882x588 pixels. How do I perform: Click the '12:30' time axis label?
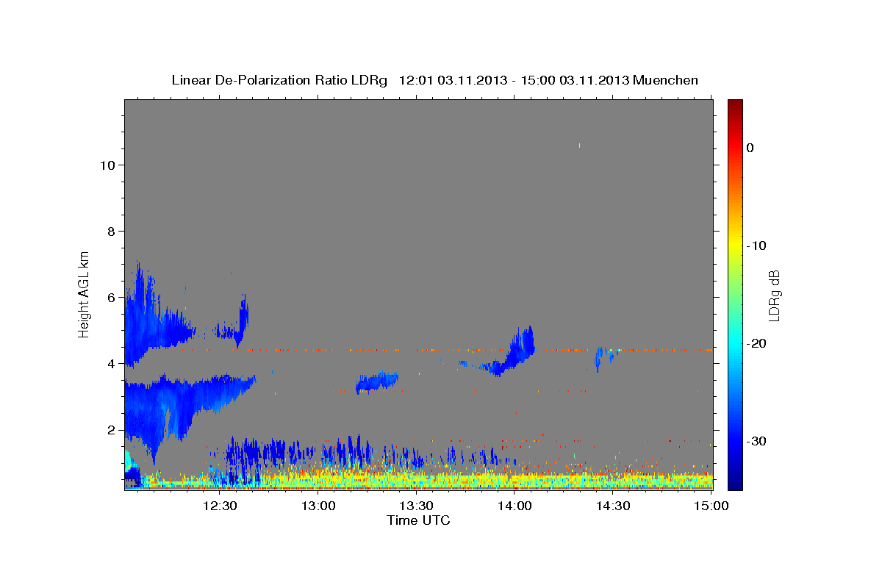[x=220, y=506]
